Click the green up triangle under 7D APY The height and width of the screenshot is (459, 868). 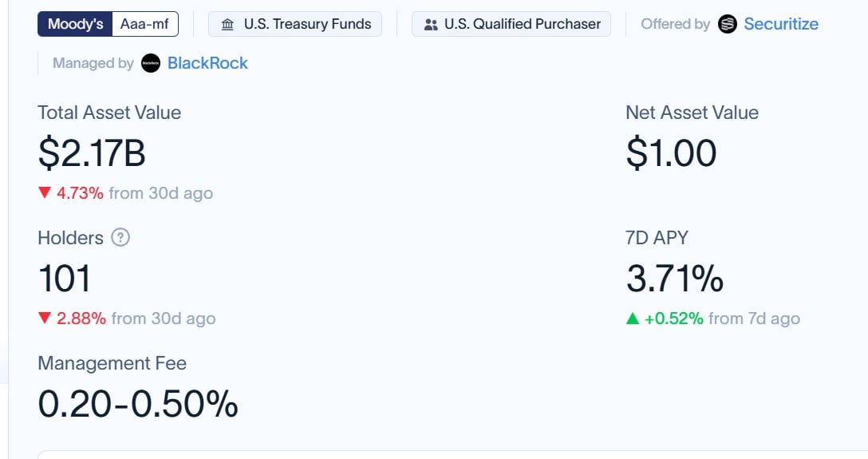(633, 319)
